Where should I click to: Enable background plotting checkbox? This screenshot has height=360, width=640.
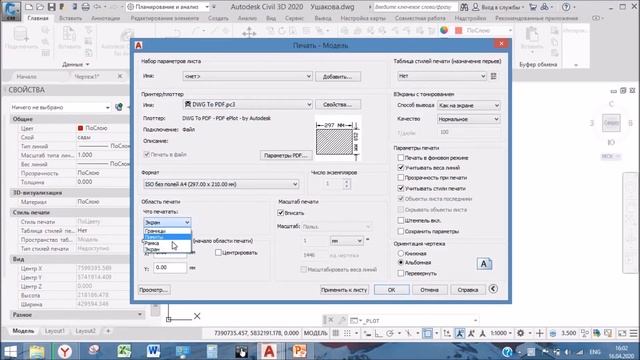[x=400, y=158]
